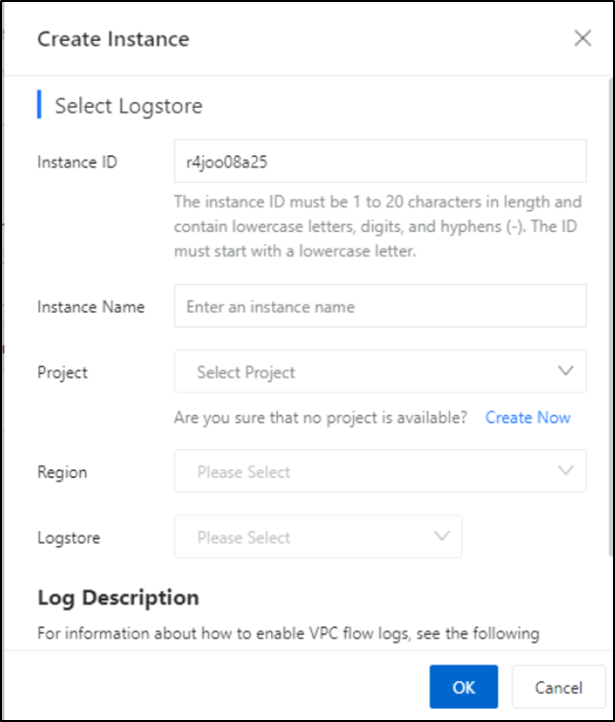
Task: Close the Create Instance dialog
Action: (x=582, y=39)
